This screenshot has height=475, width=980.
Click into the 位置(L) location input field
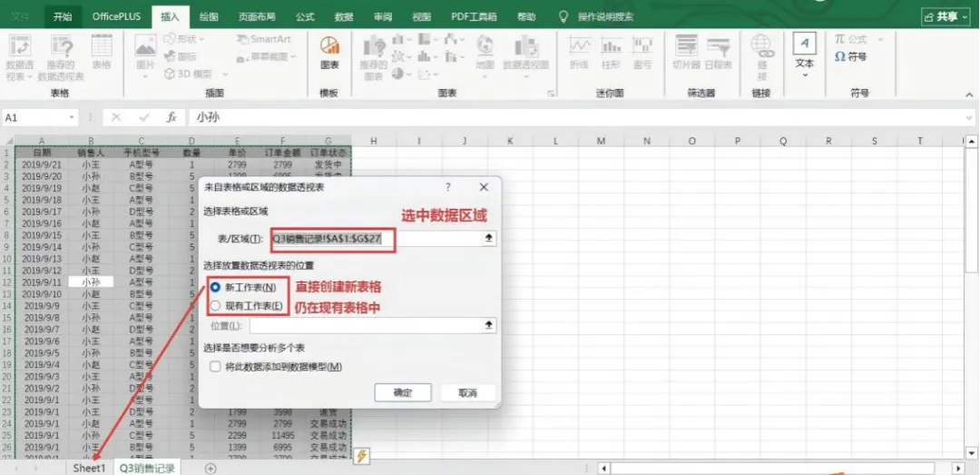[366, 325]
